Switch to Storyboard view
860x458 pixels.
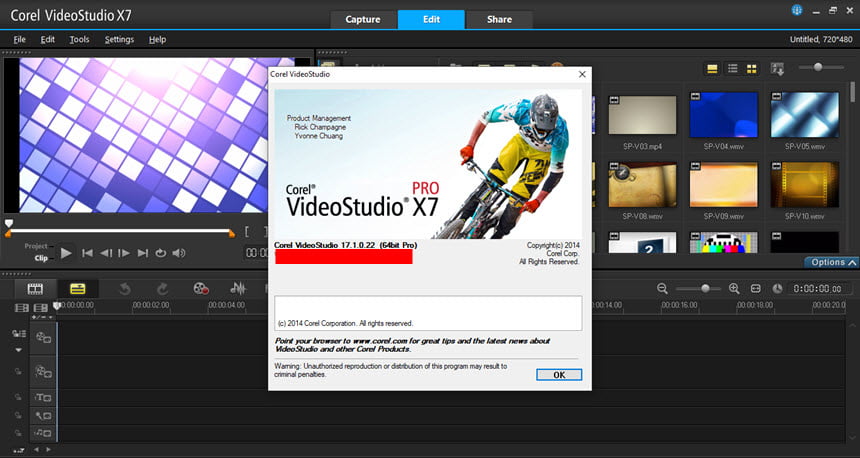pos(35,289)
